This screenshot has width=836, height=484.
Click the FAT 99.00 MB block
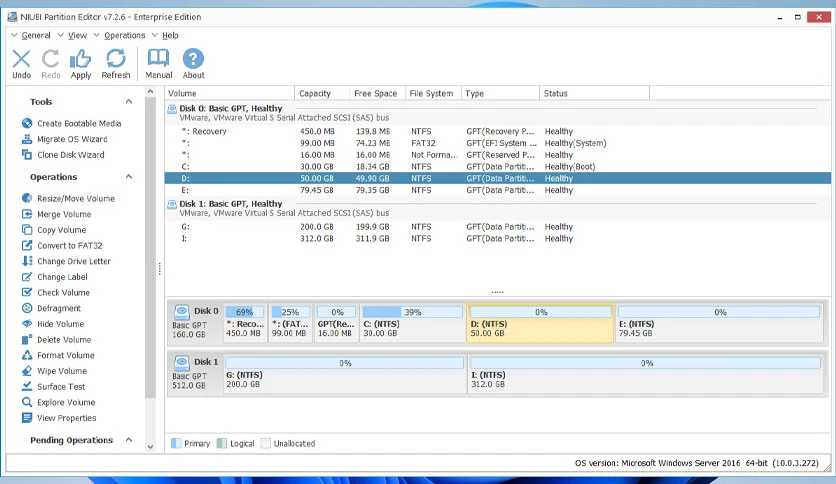click(x=290, y=323)
